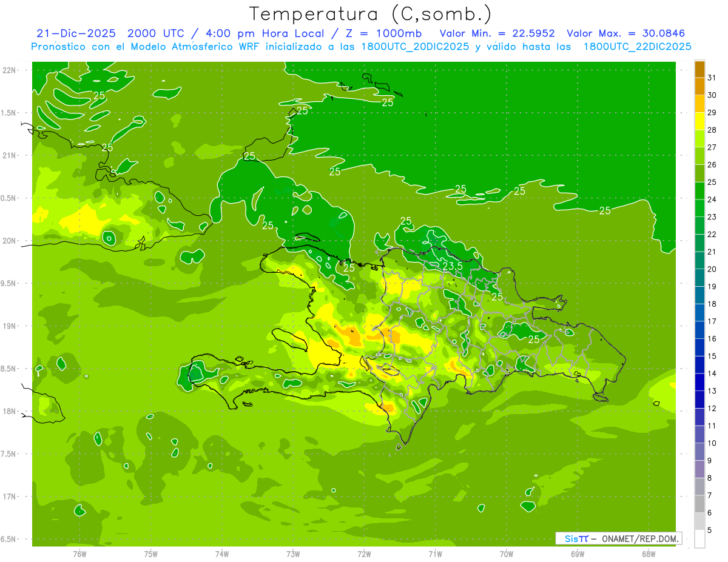
Task: Click the blue swatch between 15 and 16
Action: pos(699,347)
